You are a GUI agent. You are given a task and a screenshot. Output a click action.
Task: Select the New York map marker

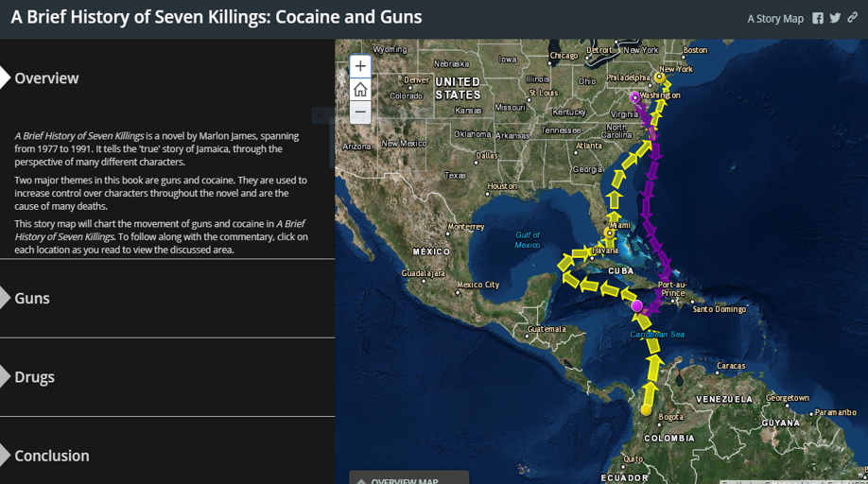pyautogui.click(x=659, y=78)
